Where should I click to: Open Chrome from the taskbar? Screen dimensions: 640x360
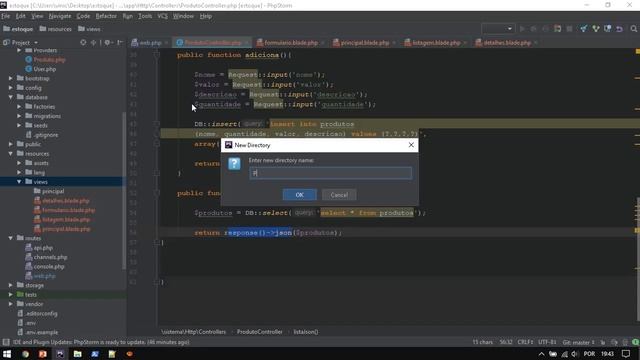tap(25, 354)
